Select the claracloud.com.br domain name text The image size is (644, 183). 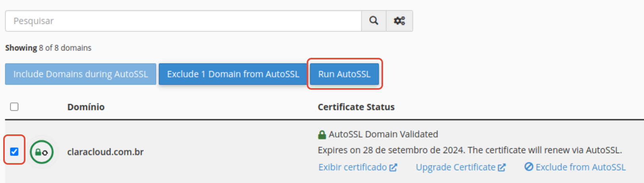[105, 152]
